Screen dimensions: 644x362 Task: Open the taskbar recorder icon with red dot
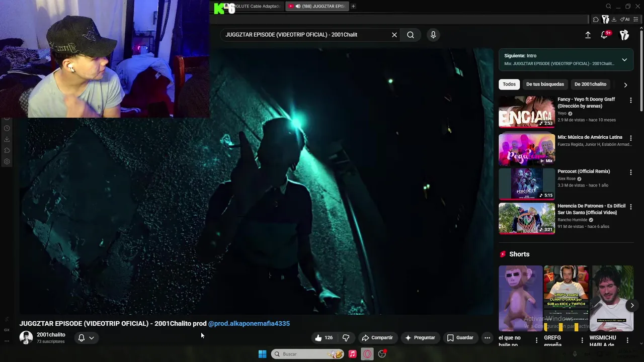pos(382,354)
